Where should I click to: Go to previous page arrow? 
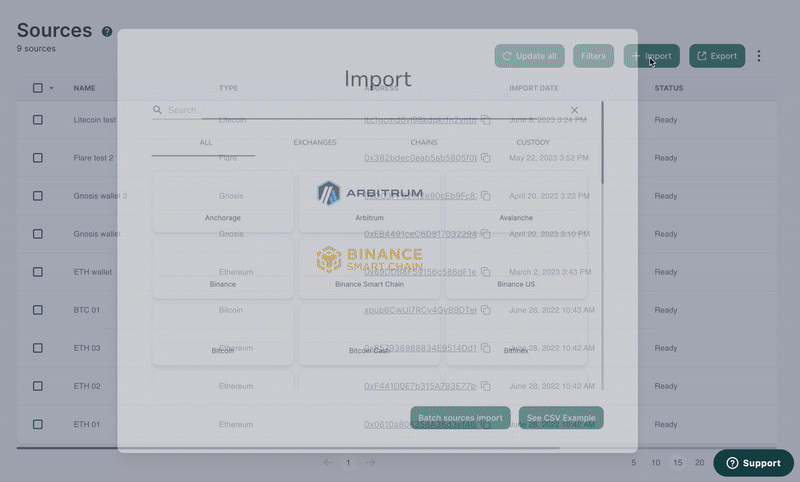[328, 463]
